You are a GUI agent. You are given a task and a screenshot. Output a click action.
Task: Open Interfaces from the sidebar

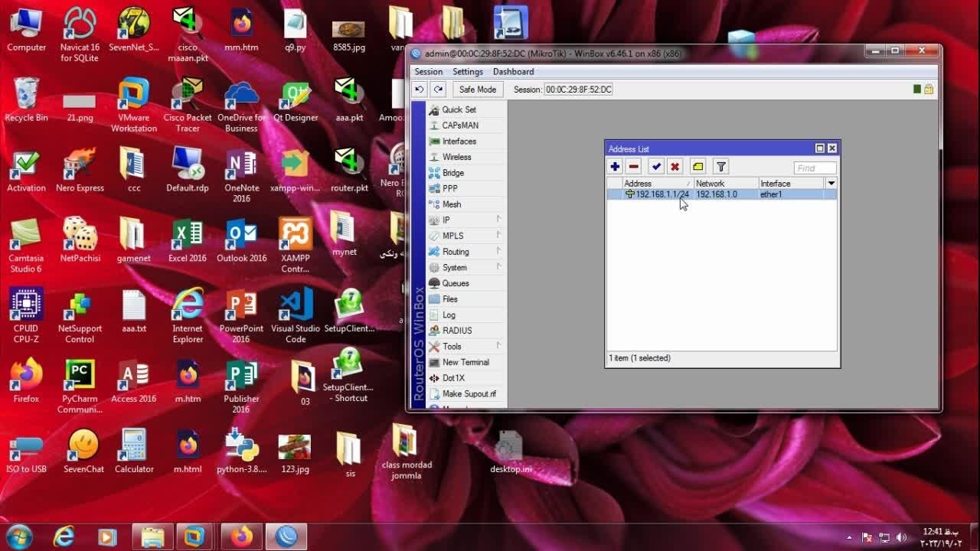coord(459,142)
